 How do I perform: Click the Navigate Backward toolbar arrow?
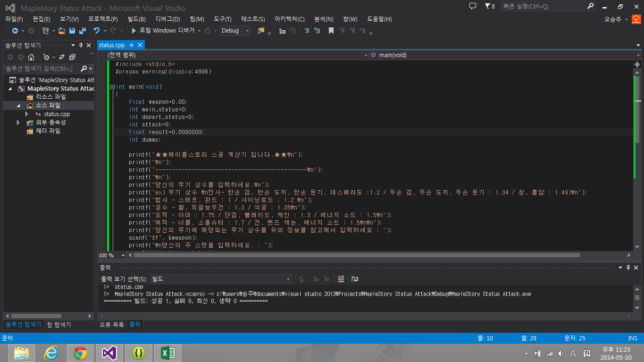click(15, 31)
